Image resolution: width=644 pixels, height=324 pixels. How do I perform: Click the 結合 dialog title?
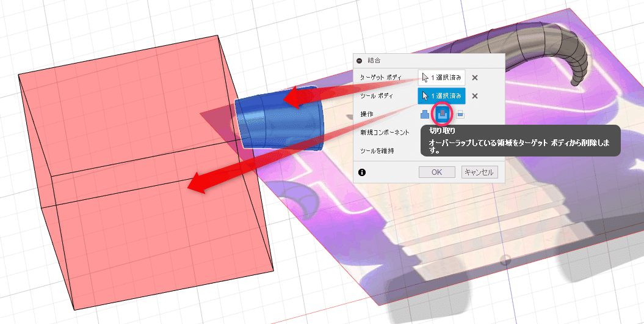pos(374,61)
